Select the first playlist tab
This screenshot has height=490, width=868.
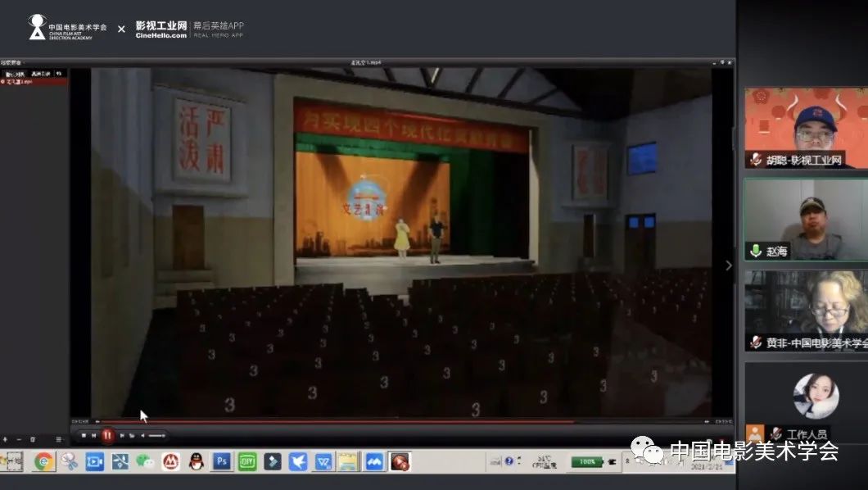[15, 74]
